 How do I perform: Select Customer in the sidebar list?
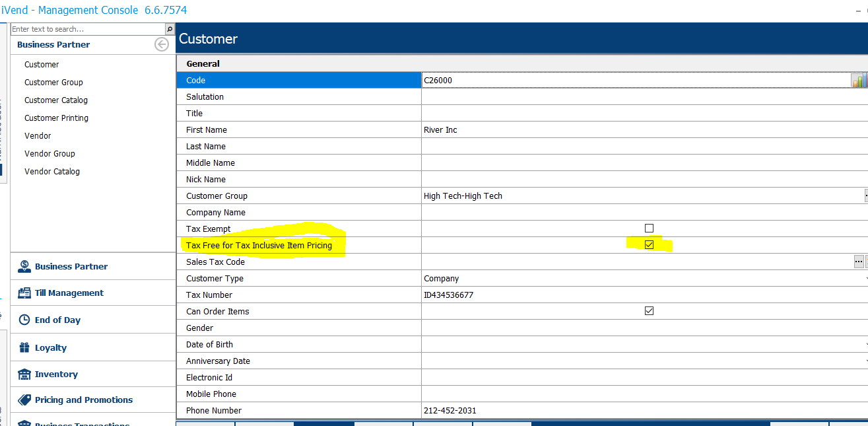point(42,65)
